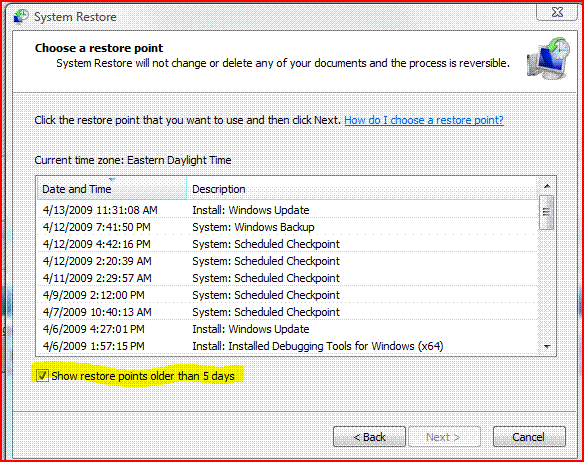The image size is (584, 462).
Task: Select the 4/12/2009 2:20:39 AM restore point
Action: pos(287,261)
